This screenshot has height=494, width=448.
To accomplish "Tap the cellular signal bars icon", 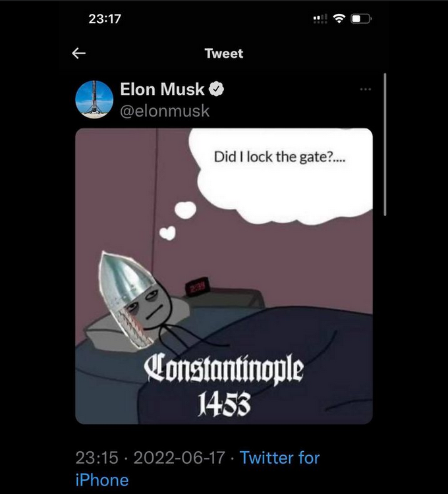I will 321,19.
